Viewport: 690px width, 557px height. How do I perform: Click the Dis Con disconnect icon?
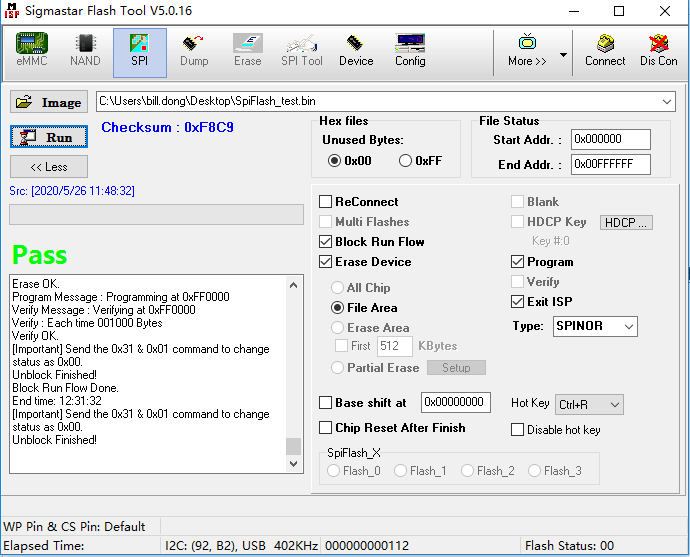coord(659,50)
